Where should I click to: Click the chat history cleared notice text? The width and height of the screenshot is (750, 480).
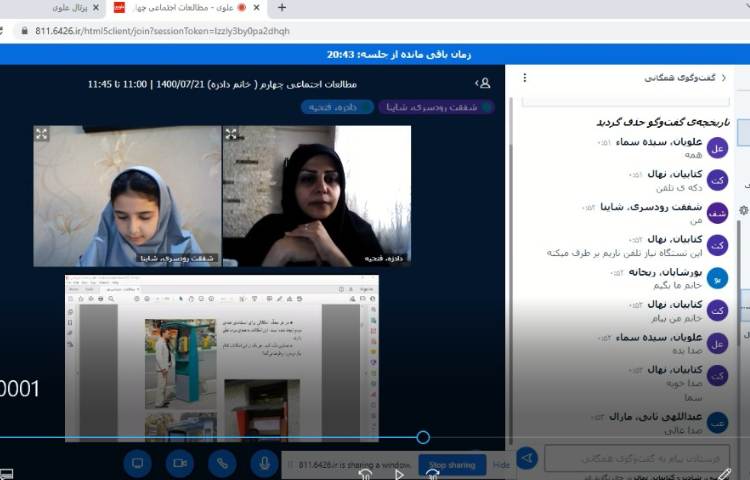[663, 122]
